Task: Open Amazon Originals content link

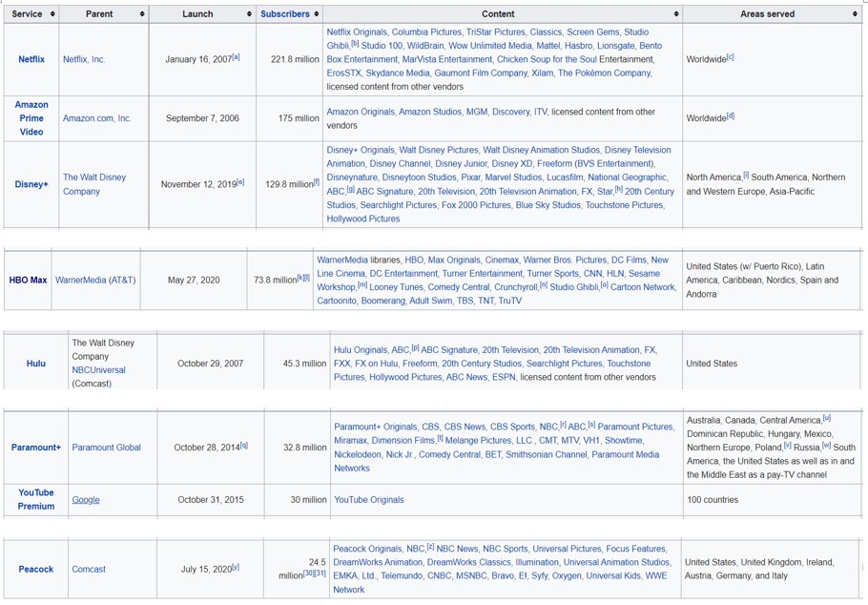Action: tap(361, 112)
